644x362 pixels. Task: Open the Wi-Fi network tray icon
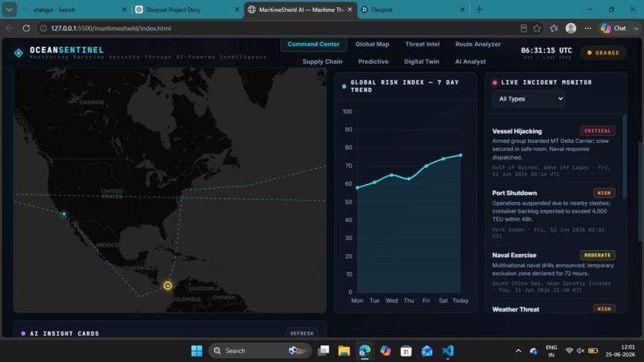click(x=569, y=351)
